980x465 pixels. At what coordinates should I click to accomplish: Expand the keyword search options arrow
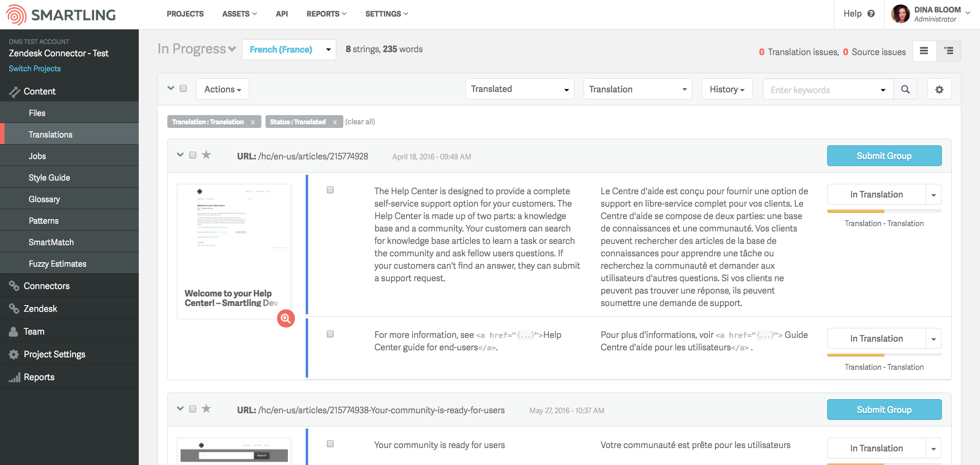883,90
